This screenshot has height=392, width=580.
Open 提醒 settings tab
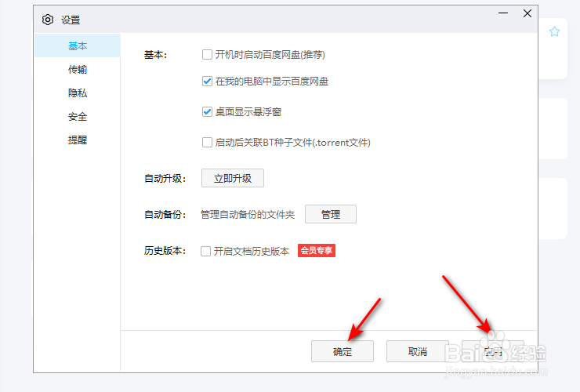[x=78, y=140]
